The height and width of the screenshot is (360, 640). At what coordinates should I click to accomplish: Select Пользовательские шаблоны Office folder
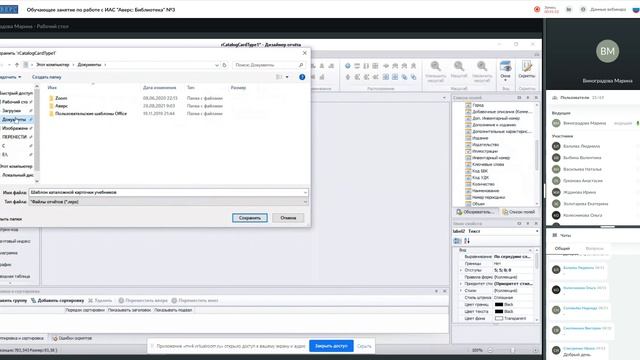click(x=91, y=113)
